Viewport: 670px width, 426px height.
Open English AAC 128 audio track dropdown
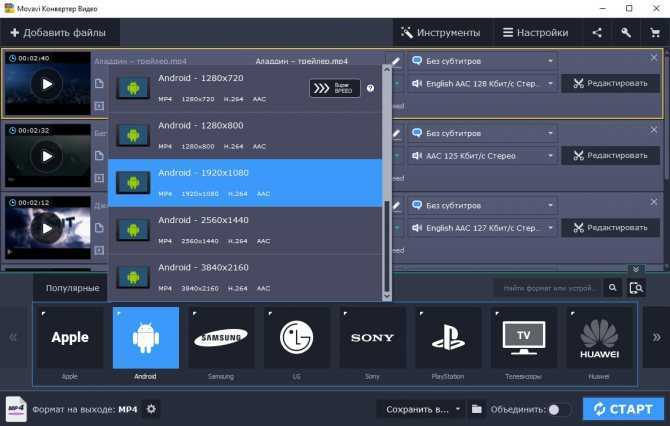482,84
